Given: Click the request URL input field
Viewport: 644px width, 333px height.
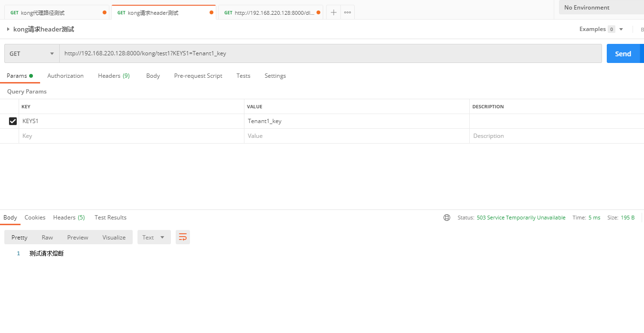Looking at the screenshot, I should [330, 53].
